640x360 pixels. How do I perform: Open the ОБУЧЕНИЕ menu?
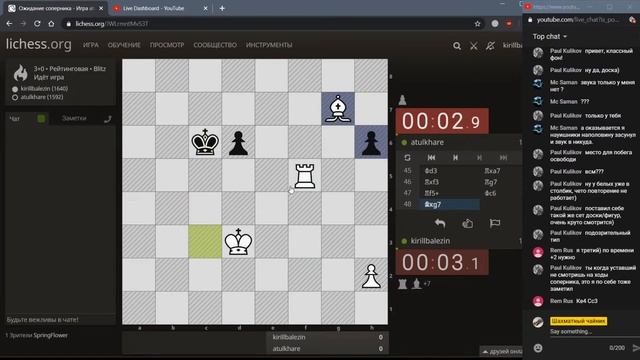pyautogui.click(x=124, y=45)
